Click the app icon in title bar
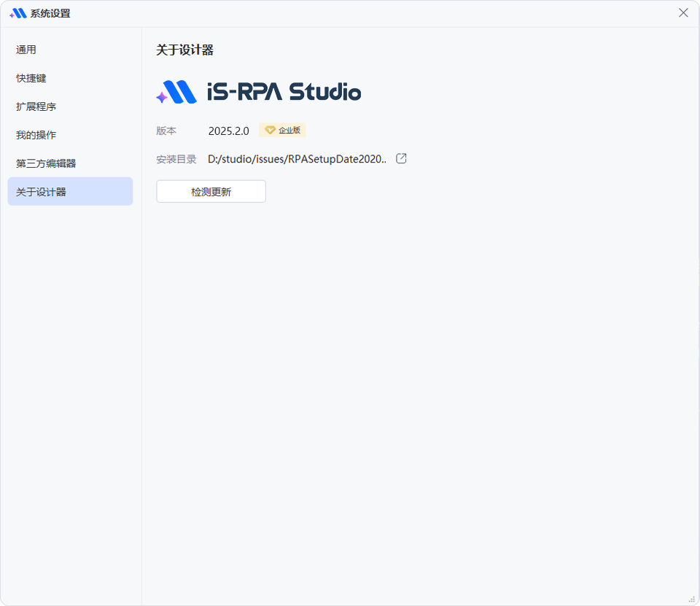Viewport: 700px width, 606px height. [18, 13]
